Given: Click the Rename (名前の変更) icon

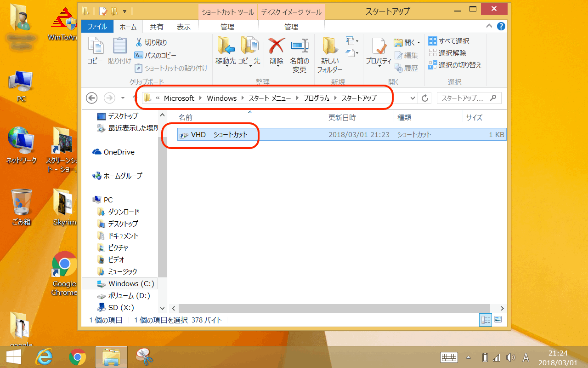Looking at the screenshot, I should [300, 46].
